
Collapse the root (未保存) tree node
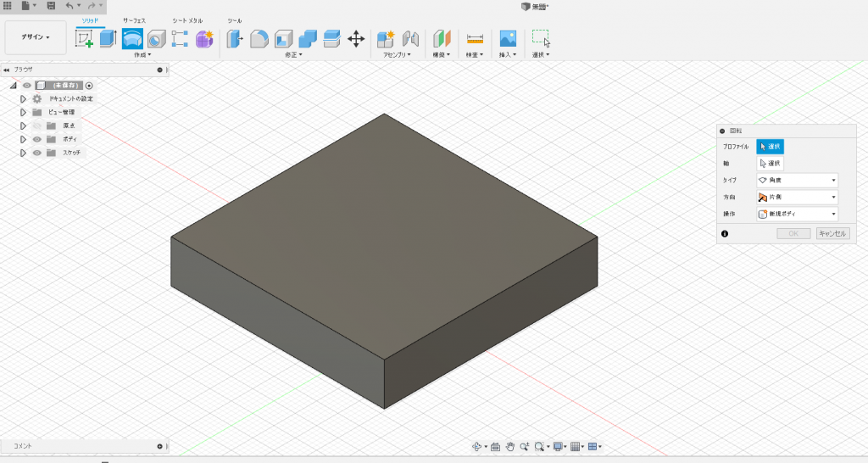13,86
